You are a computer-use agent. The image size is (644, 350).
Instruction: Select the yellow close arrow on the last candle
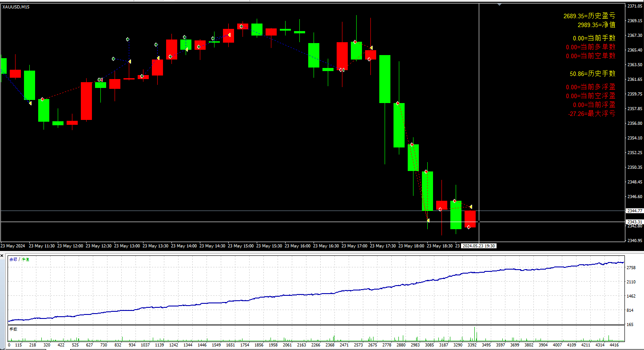coord(471,207)
